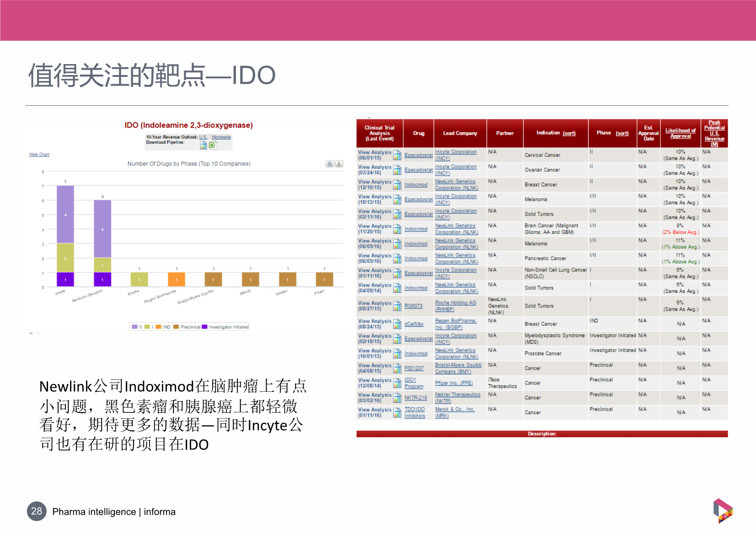Click the Est. Approval Date header

click(649, 133)
